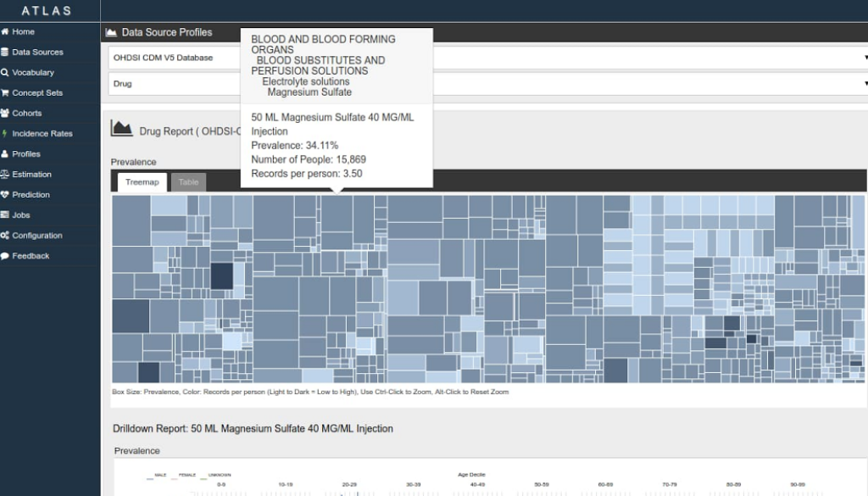Switch to the Table tab
This screenshot has width=868, height=496.
click(x=188, y=182)
